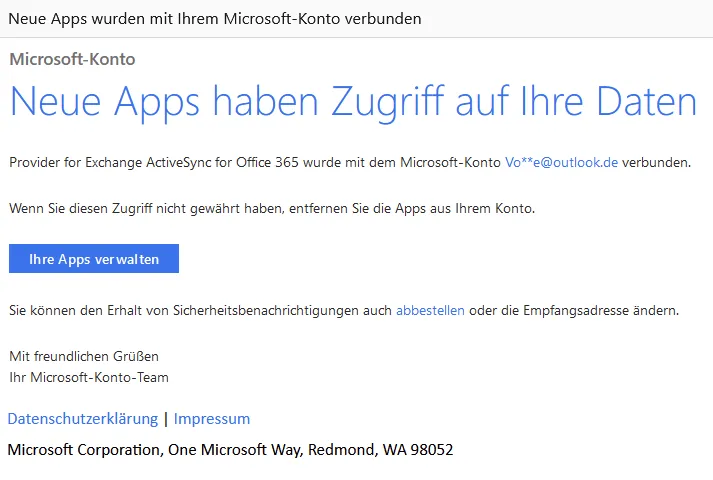
Task: Click "Redmond, WA 98052" in the footer
Action: click(x=381, y=450)
